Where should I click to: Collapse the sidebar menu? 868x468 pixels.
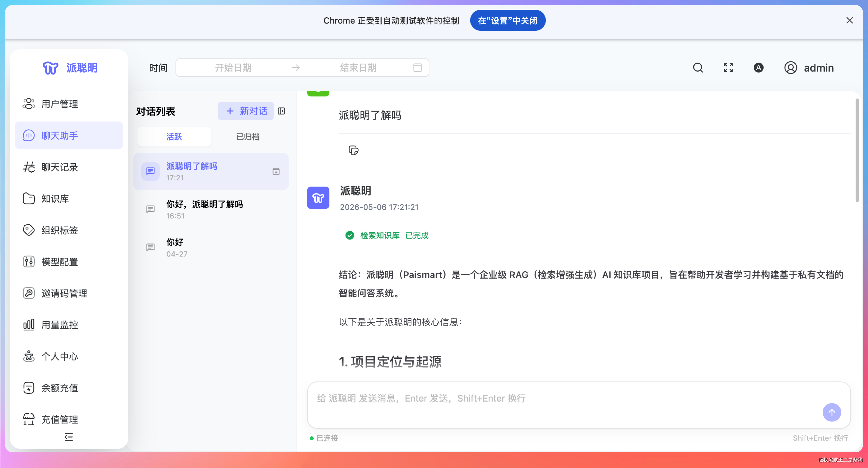pyautogui.click(x=69, y=437)
